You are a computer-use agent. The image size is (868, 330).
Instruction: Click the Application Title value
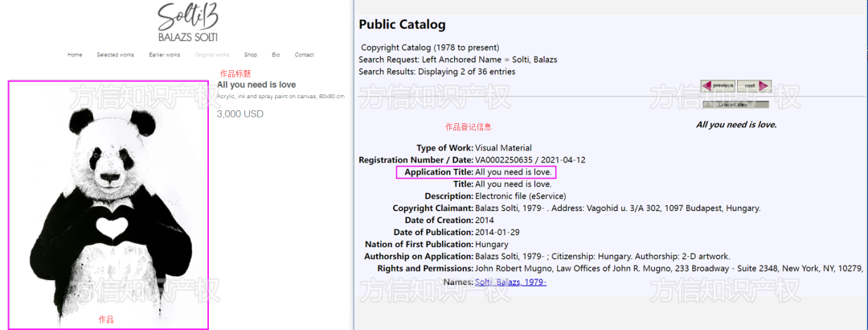pos(513,172)
